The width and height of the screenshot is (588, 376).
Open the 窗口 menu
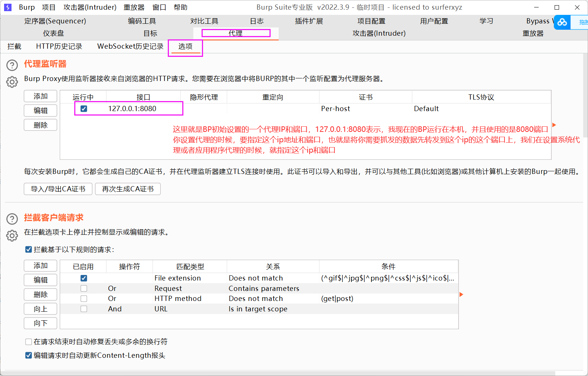tap(159, 7)
